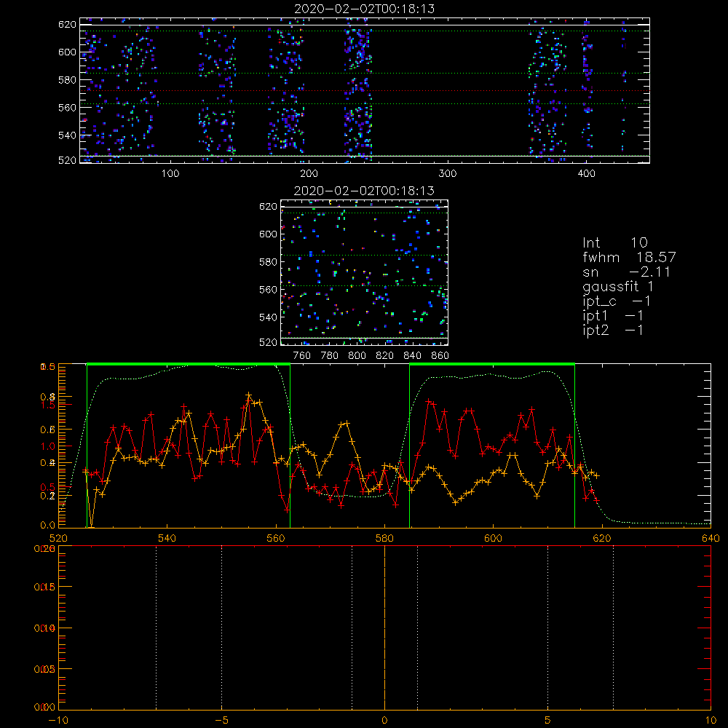Click x-axis label 540 on the profile plot
728x728 pixels.
pos(167,538)
